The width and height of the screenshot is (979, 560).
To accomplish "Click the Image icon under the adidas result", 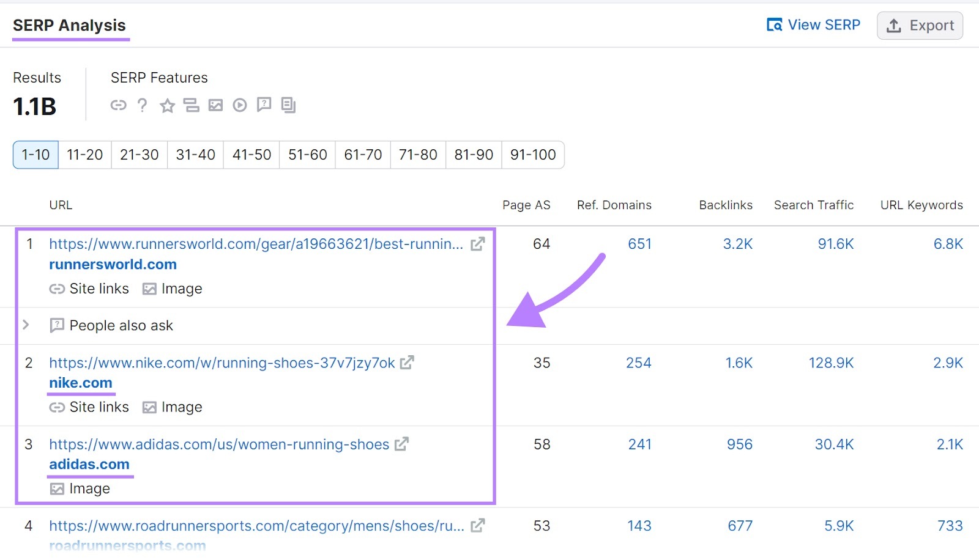I will coord(58,488).
